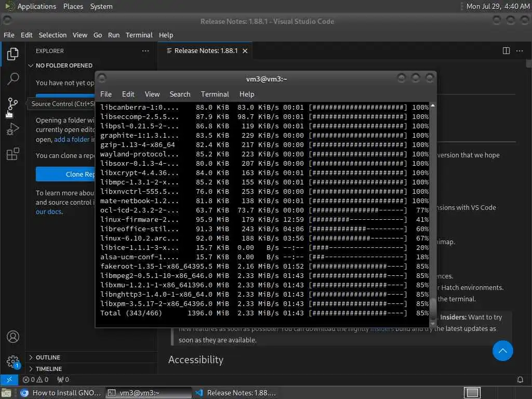Click the 'Total (343/466)' terminal line
532x399 pixels.
pyautogui.click(x=264, y=313)
